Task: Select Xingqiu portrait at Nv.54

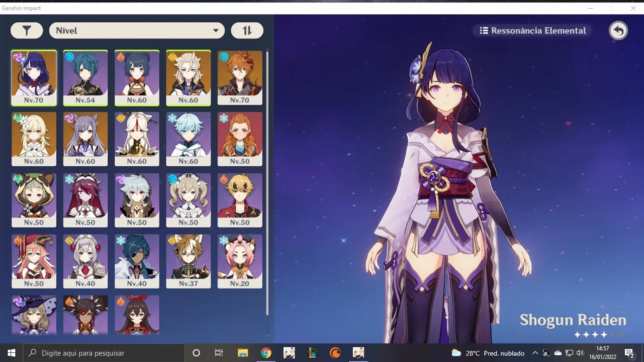Action: point(85,78)
